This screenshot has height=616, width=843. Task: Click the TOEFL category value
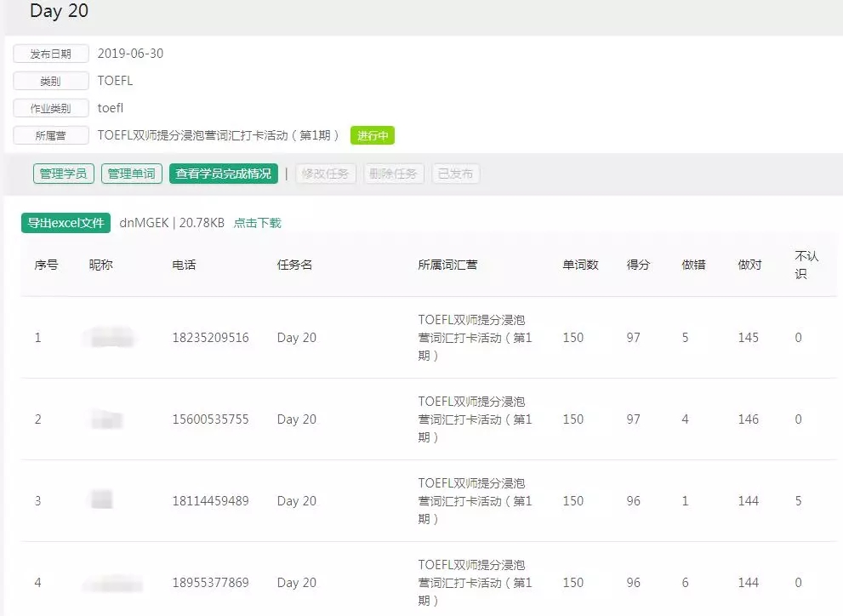(115, 81)
